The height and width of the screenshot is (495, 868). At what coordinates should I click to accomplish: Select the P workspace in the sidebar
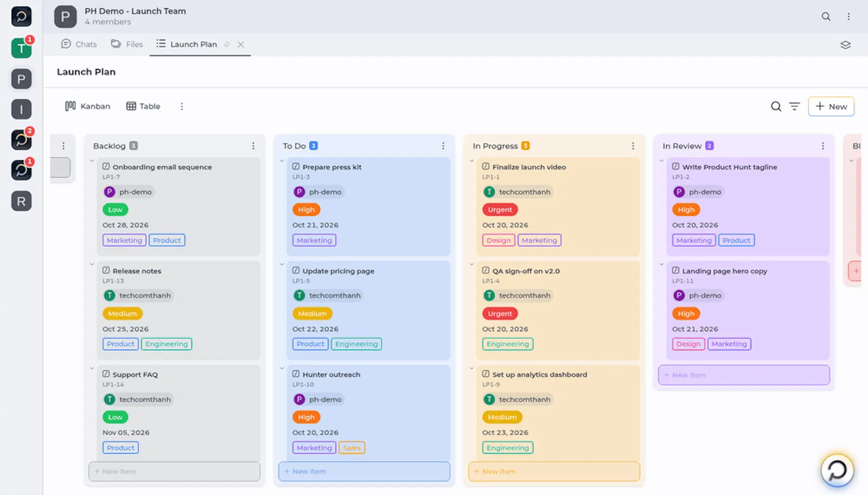pyautogui.click(x=21, y=79)
